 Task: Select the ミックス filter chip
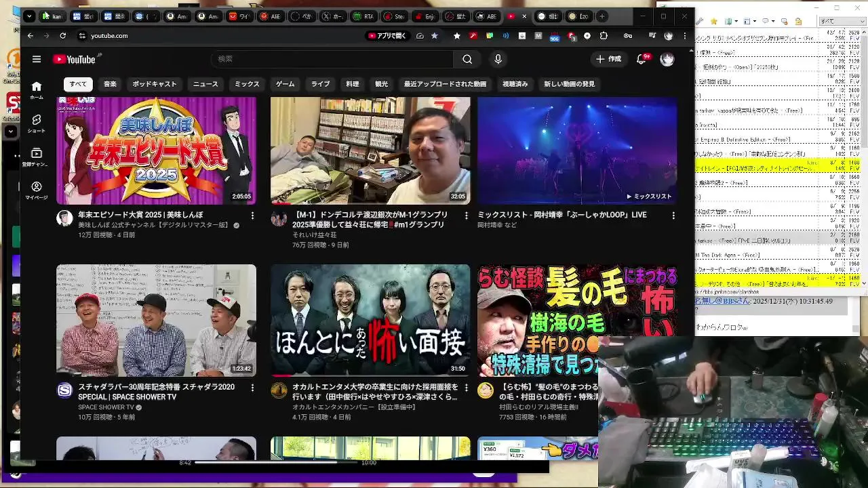point(247,84)
